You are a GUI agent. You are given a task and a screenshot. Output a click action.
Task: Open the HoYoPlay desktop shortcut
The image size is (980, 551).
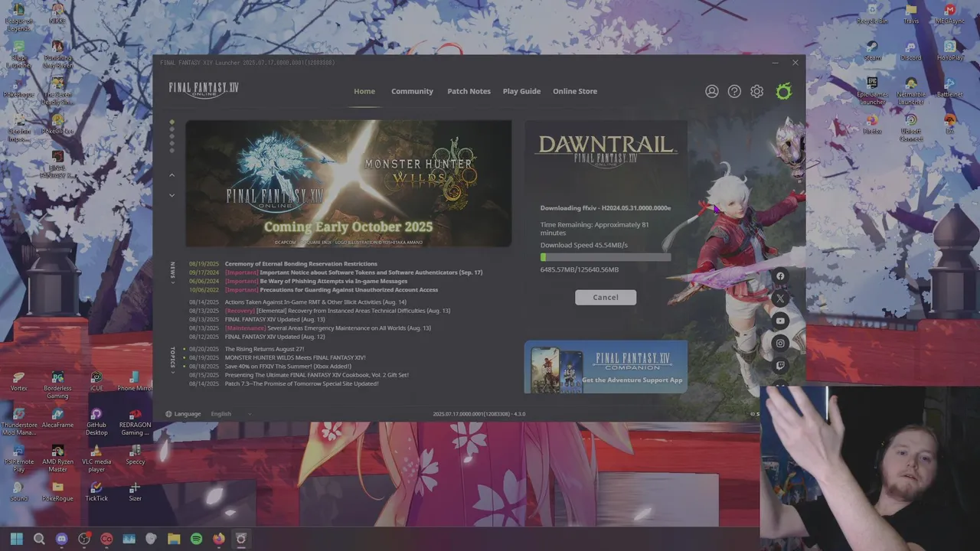tap(950, 51)
